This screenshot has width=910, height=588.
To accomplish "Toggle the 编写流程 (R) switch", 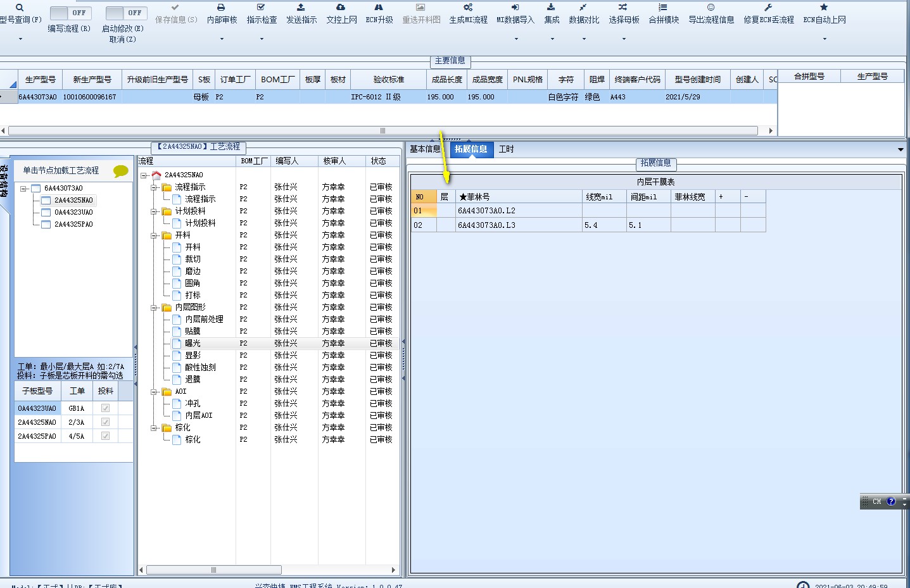I will (x=70, y=13).
